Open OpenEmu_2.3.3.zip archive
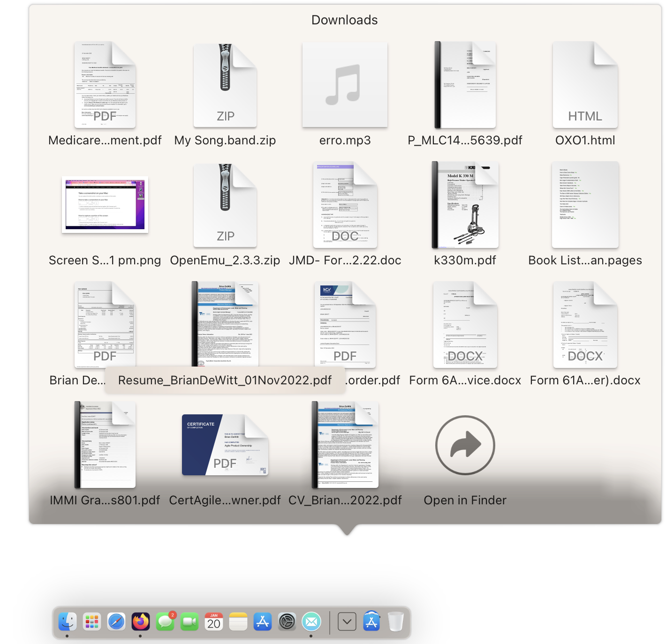Image resolution: width=666 pixels, height=644 pixels. pos(225,205)
